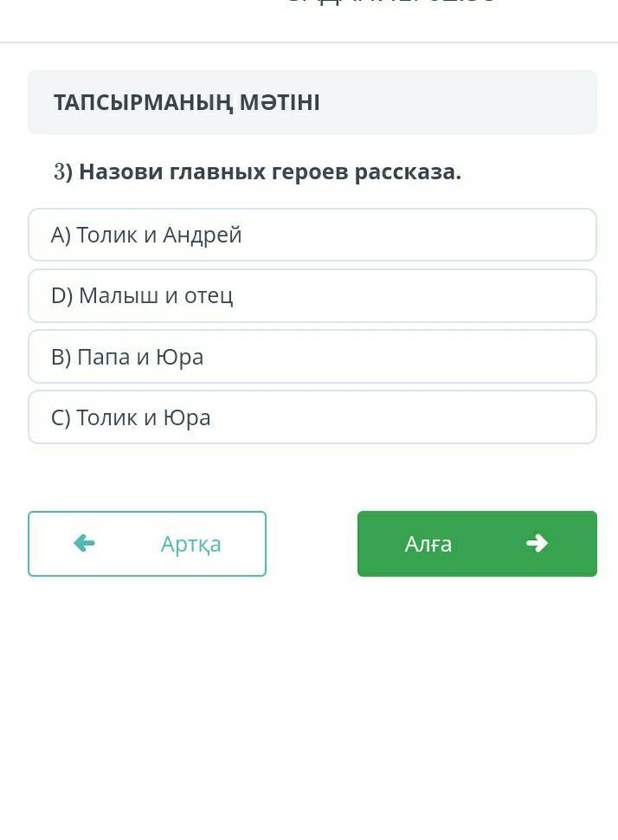Choose answer D) Малыш и отец
The width and height of the screenshot is (618, 840).
point(312,295)
